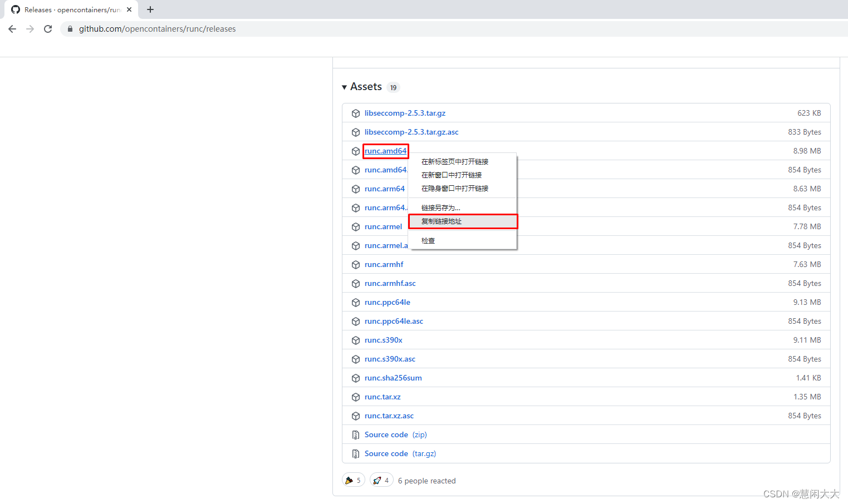The width and height of the screenshot is (848, 504).
Task: Collapse the Assets section triangle
Action: tap(345, 87)
